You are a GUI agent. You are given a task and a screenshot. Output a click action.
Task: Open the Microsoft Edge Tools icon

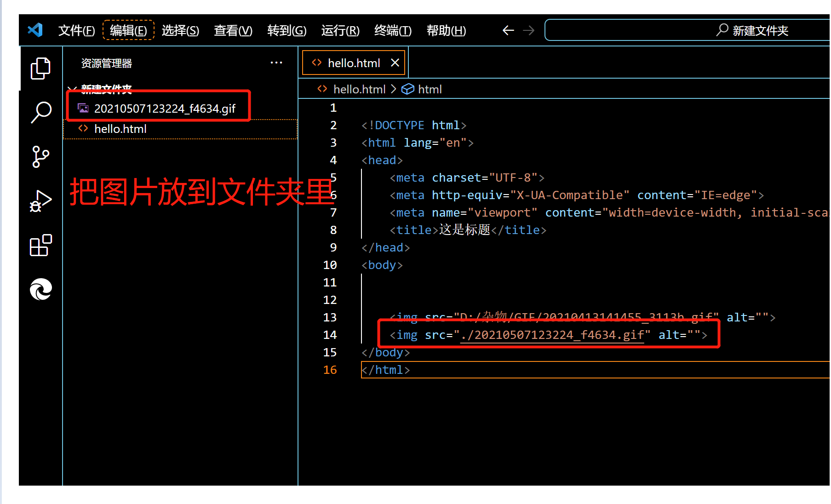[x=40, y=289]
